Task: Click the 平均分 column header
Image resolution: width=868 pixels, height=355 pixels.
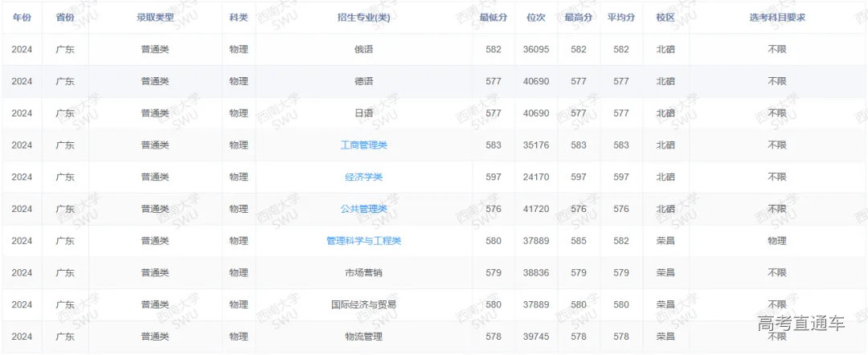Action: (620, 18)
